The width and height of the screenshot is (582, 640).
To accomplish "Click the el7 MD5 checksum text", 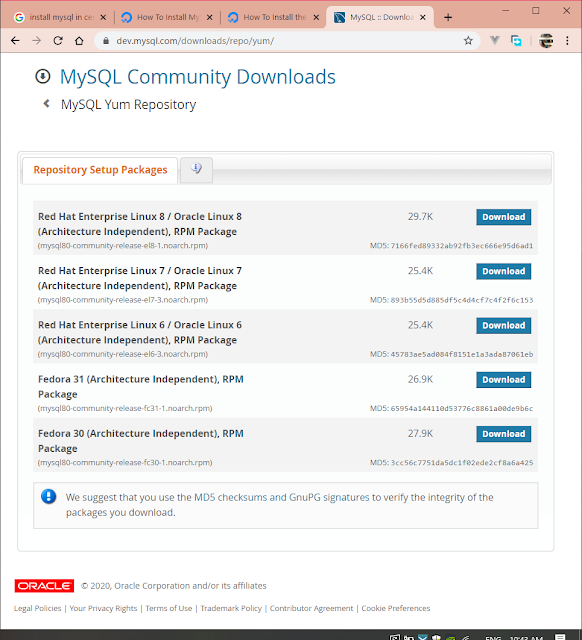I will pos(451,300).
